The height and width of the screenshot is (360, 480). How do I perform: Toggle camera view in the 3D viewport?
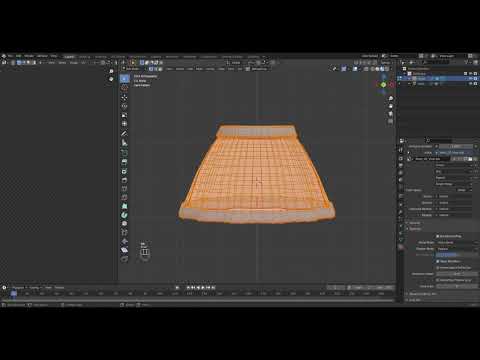click(x=391, y=114)
